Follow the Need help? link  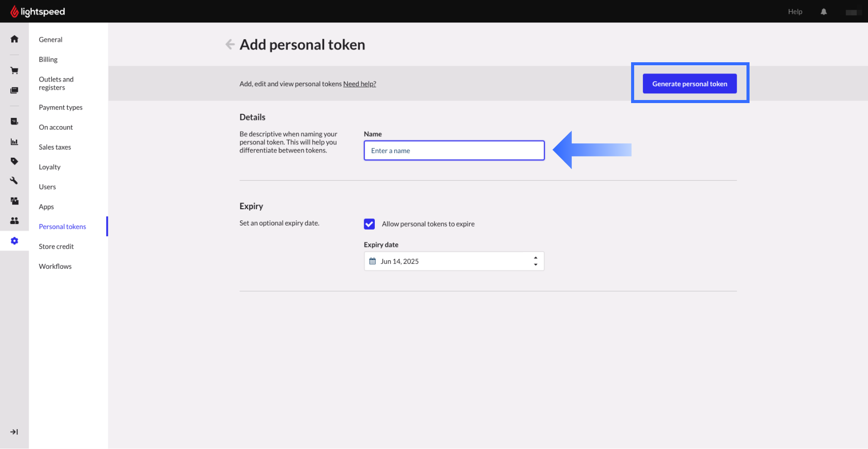click(359, 84)
